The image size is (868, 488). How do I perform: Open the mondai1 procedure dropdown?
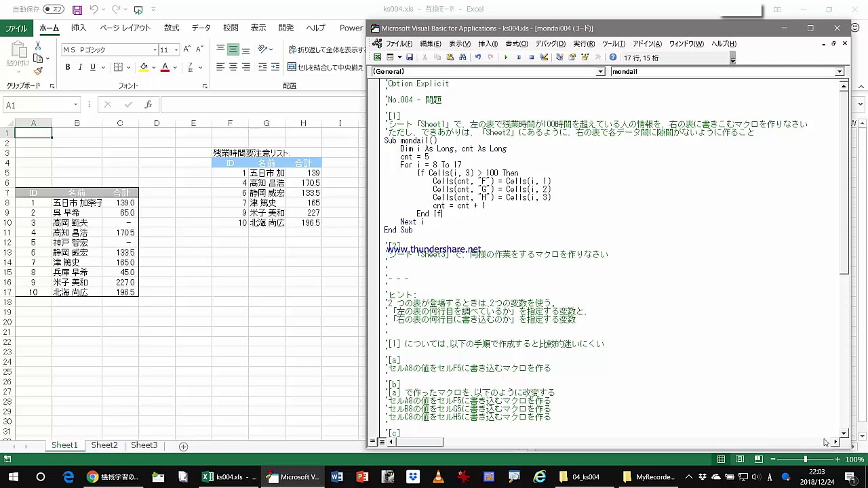tap(839, 72)
